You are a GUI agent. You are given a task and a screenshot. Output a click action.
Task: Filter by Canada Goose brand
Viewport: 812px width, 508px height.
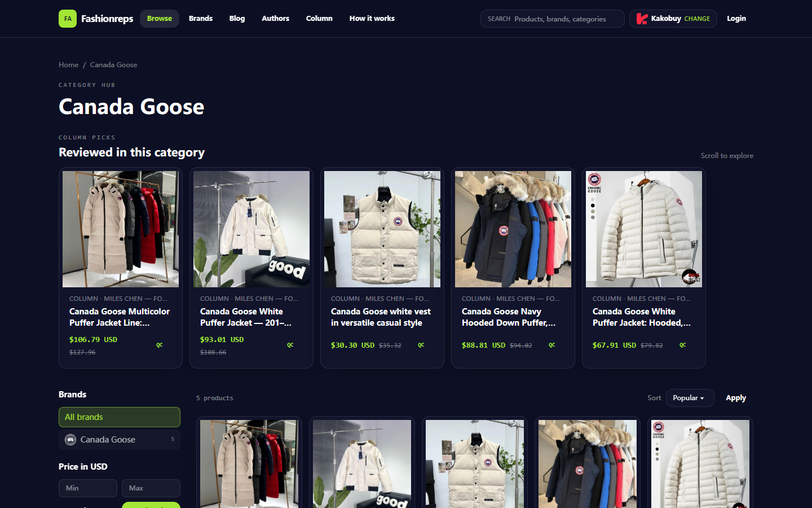(x=120, y=440)
